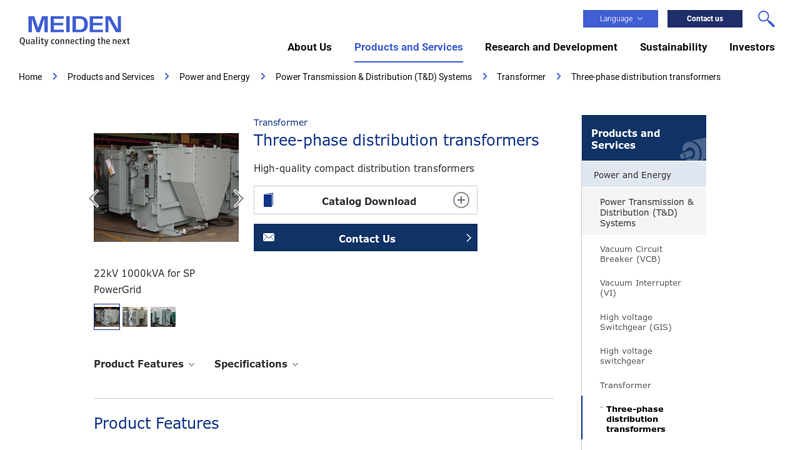Screen dimensions: 800x450
Task: Open the Language dropdown
Action: [x=620, y=19]
